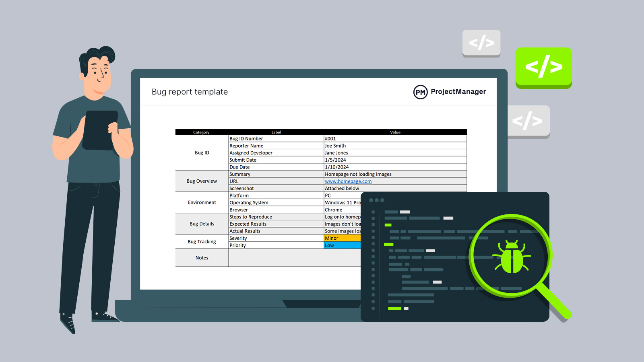Click the Notes category cell
Viewport: 644px width, 362px height.
pos(202,258)
